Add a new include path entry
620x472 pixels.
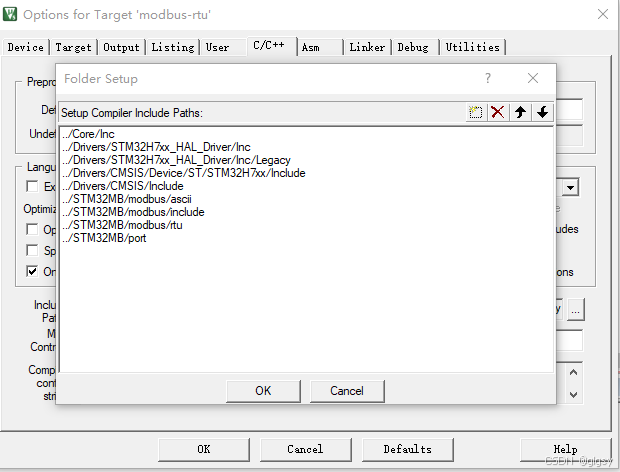coord(476,112)
